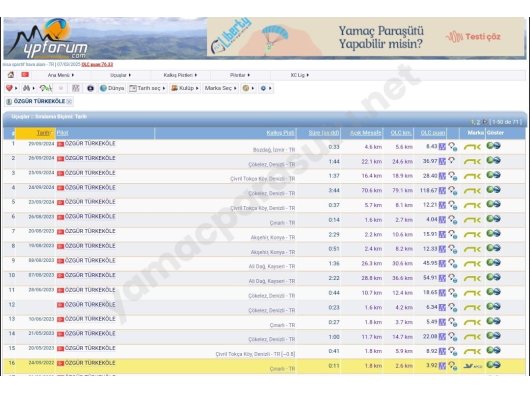
Task: Open the heart favorites icon menu
Action: pos(11,88)
